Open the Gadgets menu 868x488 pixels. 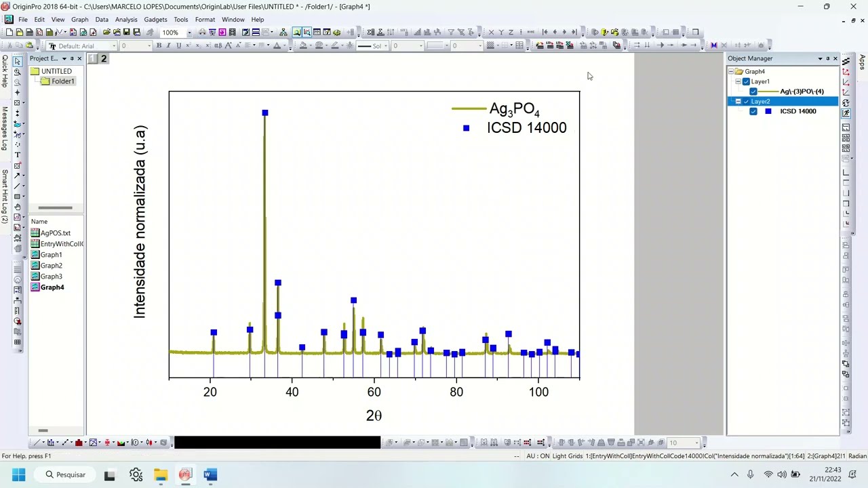[155, 19]
